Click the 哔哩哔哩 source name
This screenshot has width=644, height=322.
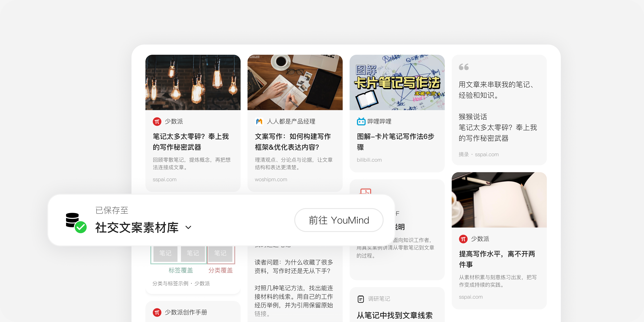(x=379, y=121)
